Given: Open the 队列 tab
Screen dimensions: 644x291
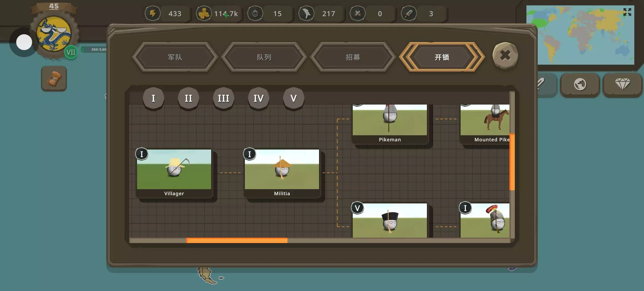Looking at the screenshot, I should click(x=264, y=57).
